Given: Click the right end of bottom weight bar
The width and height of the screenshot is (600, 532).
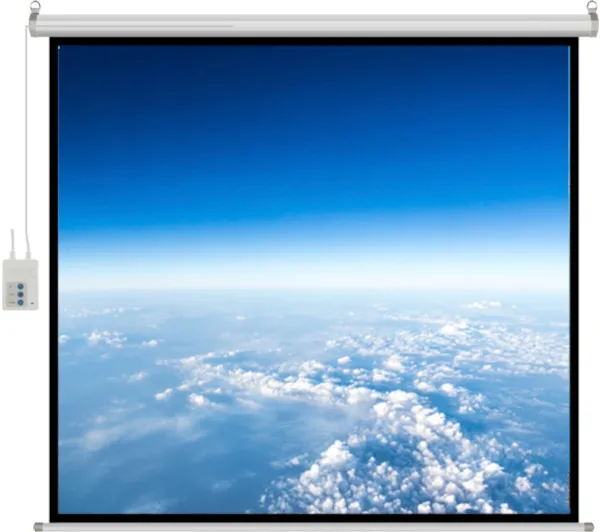Looking at the screenshot, I should click(587, 526).
